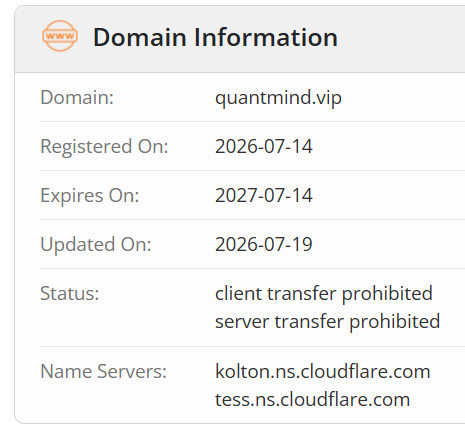The width and height of the screenshot is (465, 439).
Task: Click the Name Servers: label
Action: (x=103, y=371)
